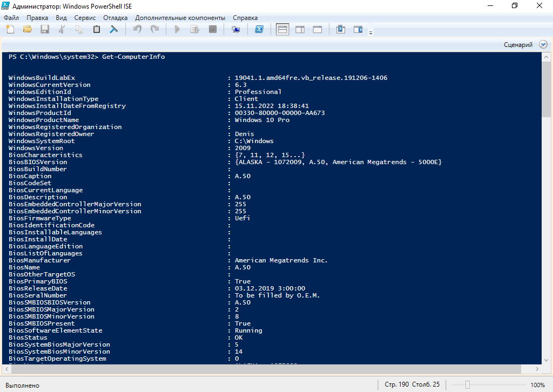This screenshot has height=392, width=553.
Task: Open the Отладка menu
Action: coord(115,17)
